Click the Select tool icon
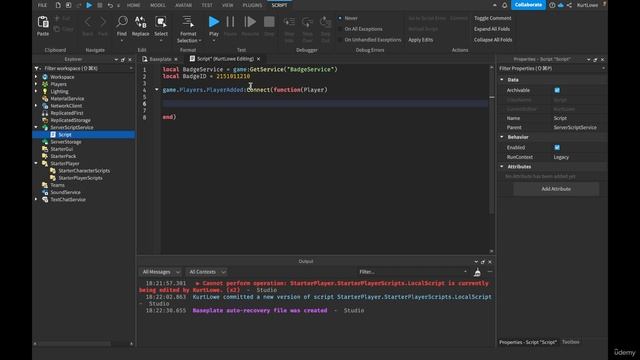This screenshot has height=360, width=640. click(x=161, y=22)
